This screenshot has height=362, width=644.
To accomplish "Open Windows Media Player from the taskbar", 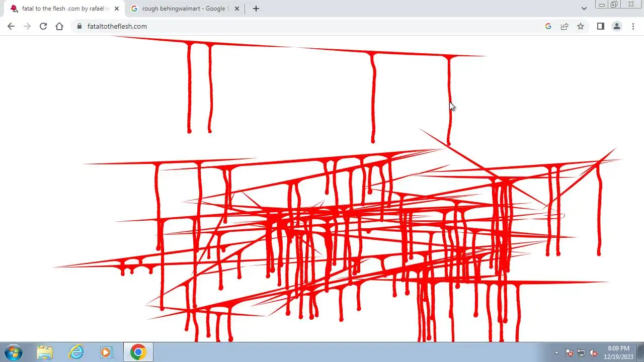I will point(106,352).
